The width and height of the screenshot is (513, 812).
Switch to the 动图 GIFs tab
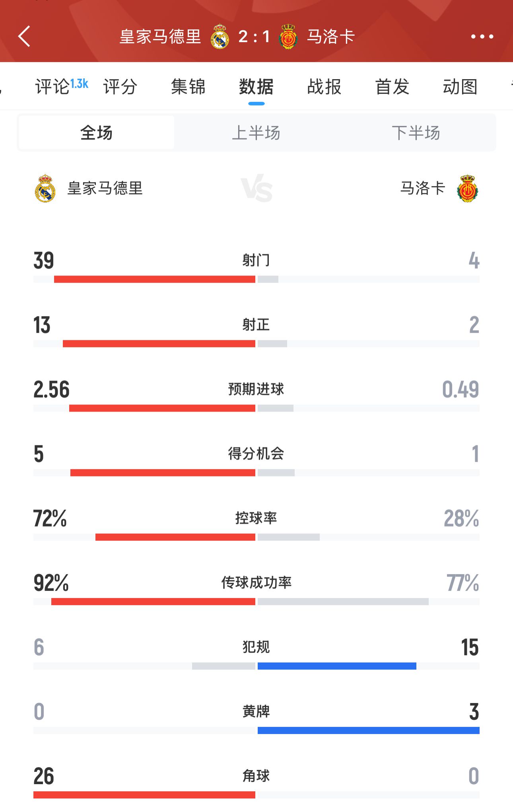click(x=460, y=87)
